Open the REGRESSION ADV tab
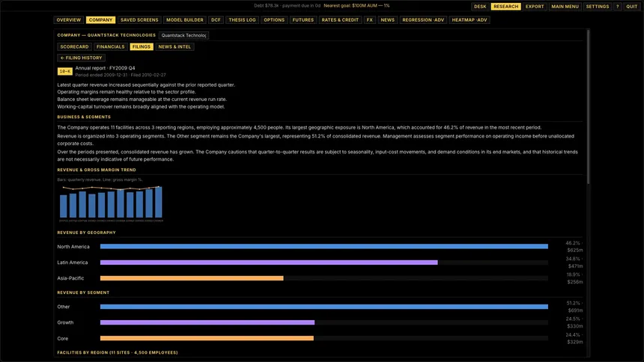Image resolution: width=644 pixels, height=362 pixels. click(x=423, y=19)
